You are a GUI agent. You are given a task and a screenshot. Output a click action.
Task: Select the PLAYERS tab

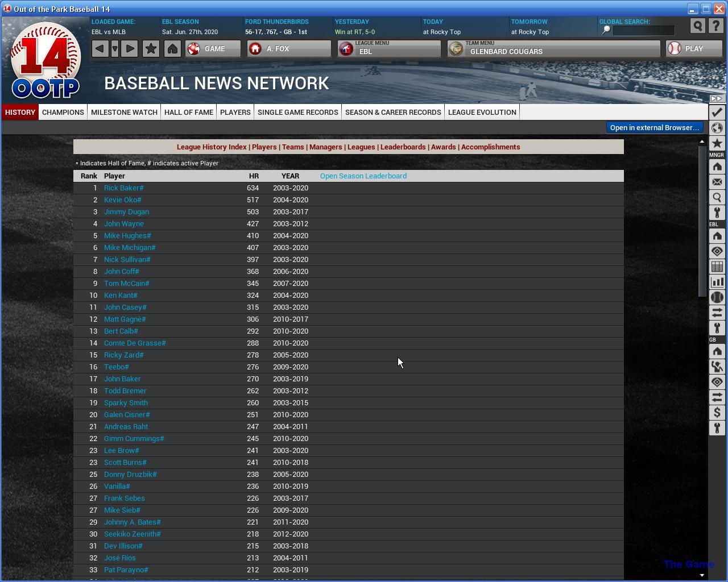(x=235, y=112)
